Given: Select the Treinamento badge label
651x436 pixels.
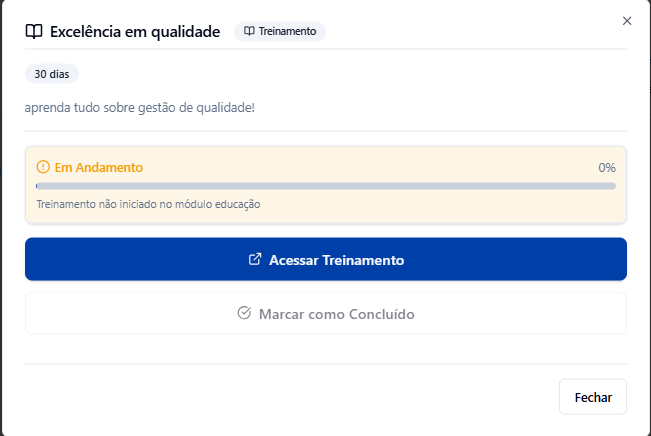Looking at the screenshot, I should pyautogui.click(x=287, y=32).
